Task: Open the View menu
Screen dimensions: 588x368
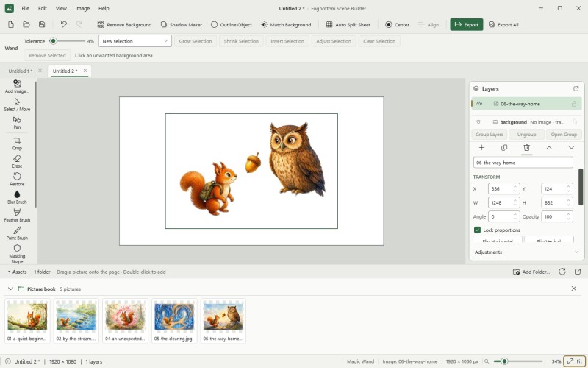Action: tap(61, 8)
